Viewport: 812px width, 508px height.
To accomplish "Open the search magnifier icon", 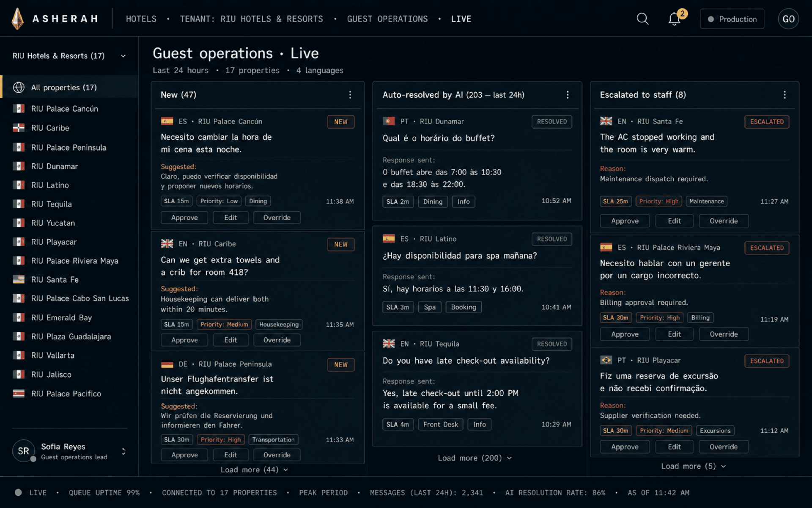I will click(642, 19).
